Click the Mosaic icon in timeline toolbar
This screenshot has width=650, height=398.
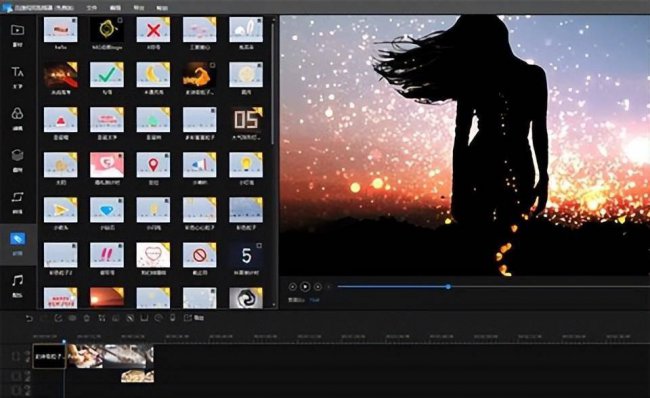[x=130, y=318]
